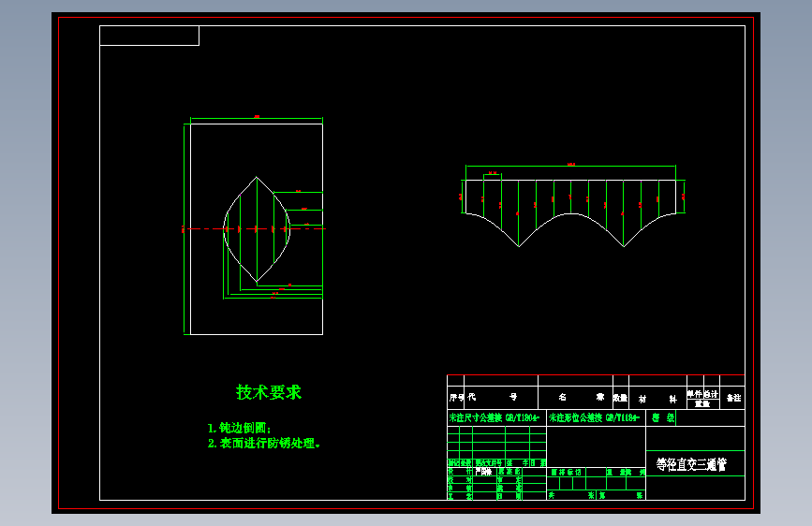Click the '技术要求' heading text

[x=268, y=392]
